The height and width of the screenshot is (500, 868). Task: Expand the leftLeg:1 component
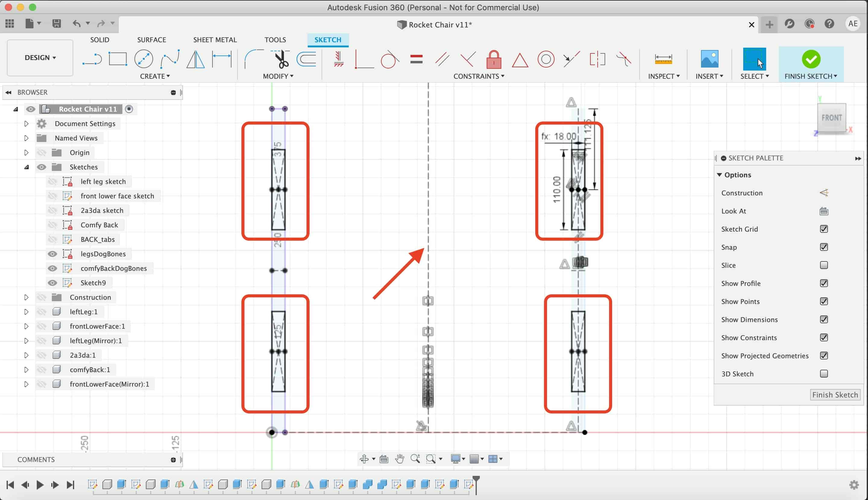[x=26, y=312]
